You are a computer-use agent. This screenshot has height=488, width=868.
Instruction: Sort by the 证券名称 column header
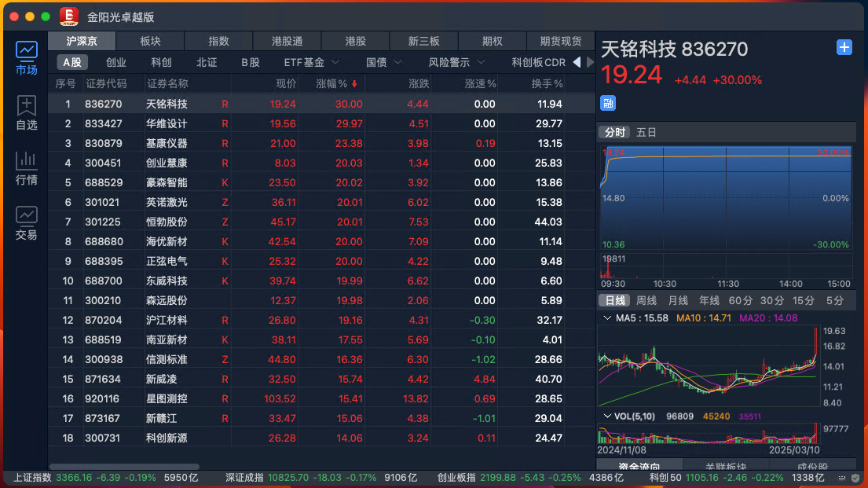click(x=167, y=83)
